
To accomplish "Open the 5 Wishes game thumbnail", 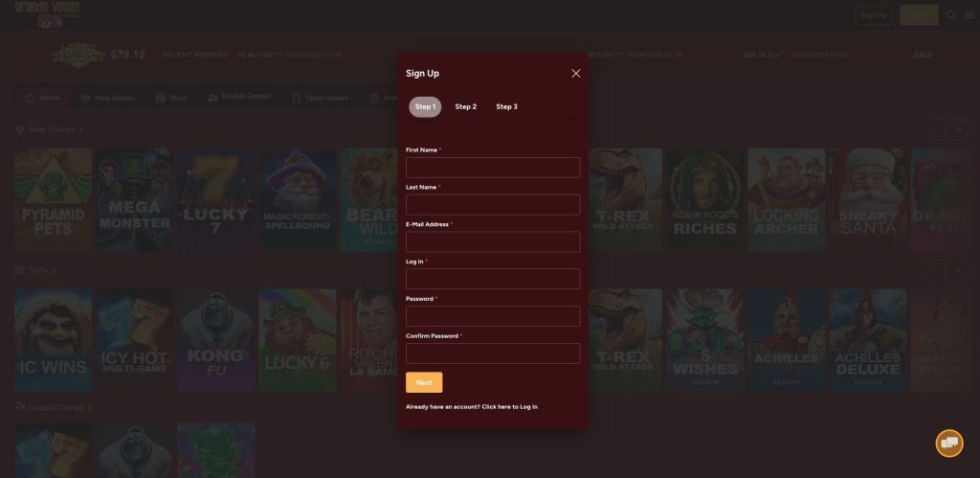I will coord(704,340).
